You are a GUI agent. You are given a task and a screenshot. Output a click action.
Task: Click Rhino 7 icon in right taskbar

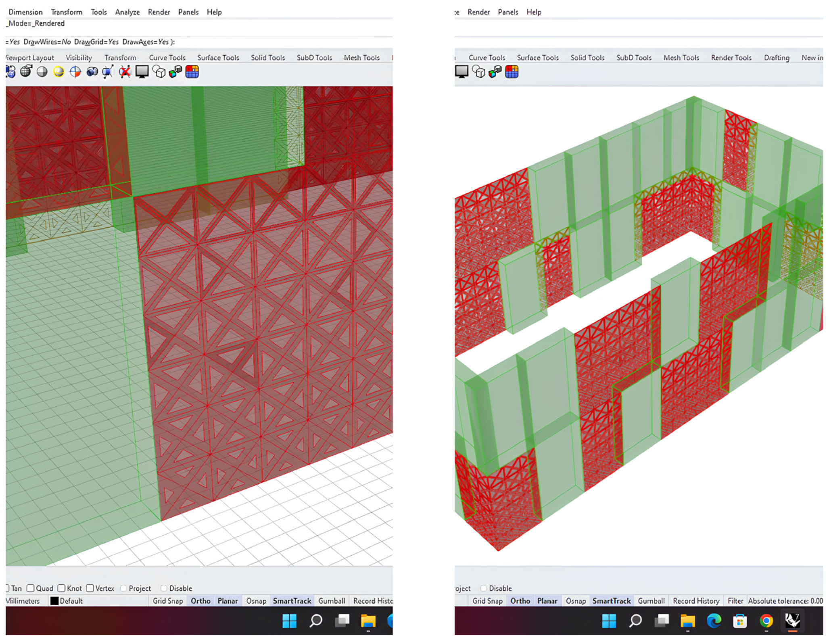tap(793, 621)
